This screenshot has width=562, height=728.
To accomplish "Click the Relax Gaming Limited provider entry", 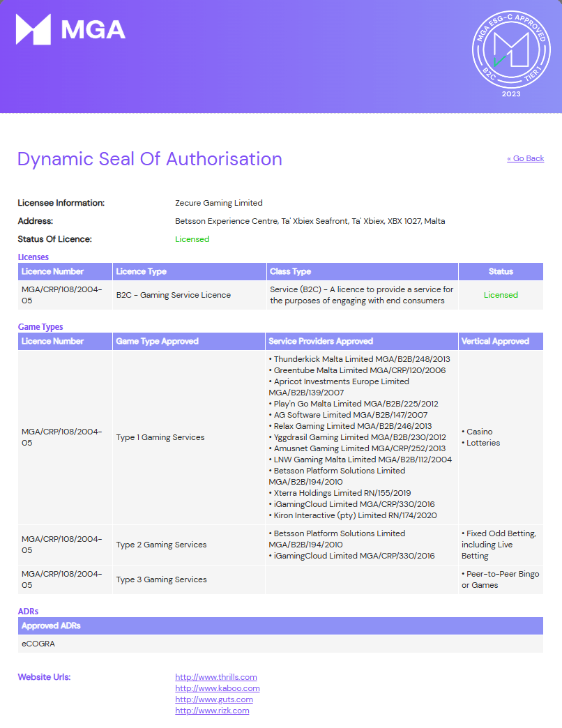I will [x=350, y=426].
